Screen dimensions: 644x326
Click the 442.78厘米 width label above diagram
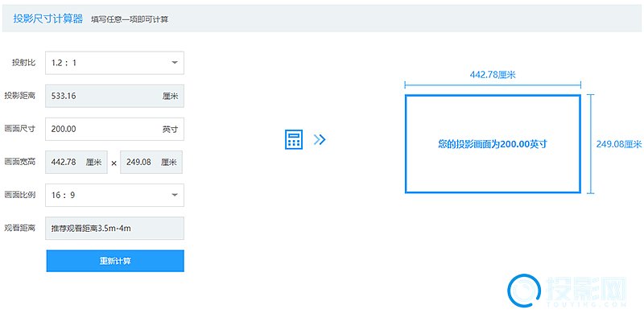tap(493, 75)
